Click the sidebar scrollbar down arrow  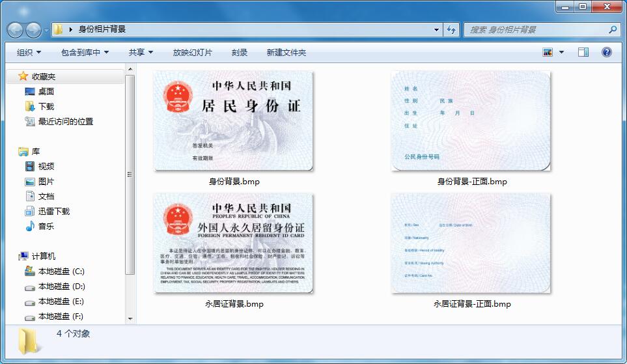(130, 318)
